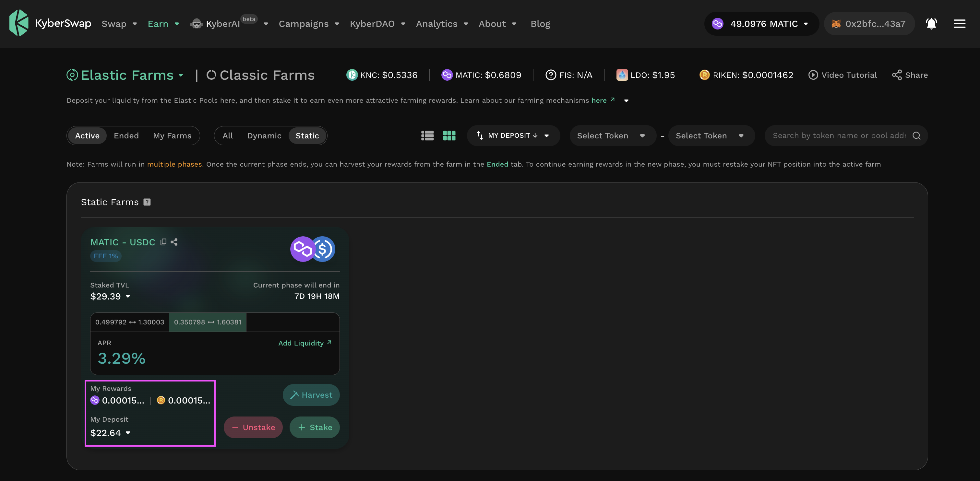Select the 0.350798 ↔ 1.60381 range tab
This screenshot has height=481, width=980.
(208, 322)
